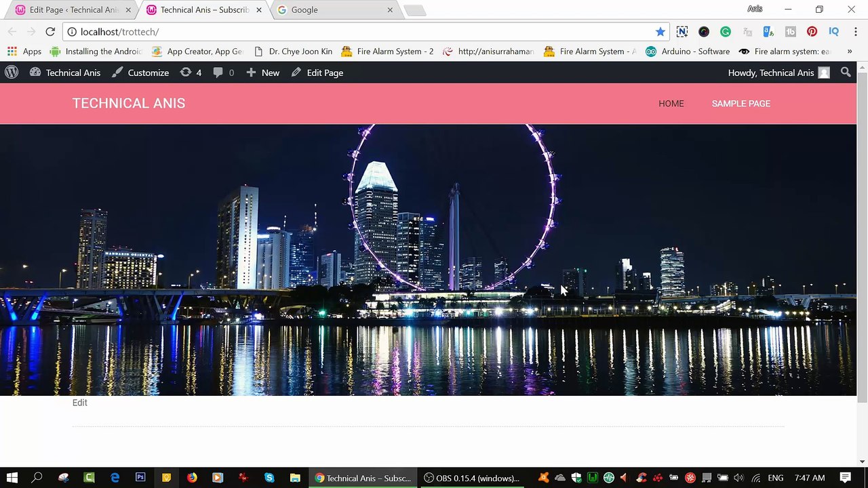Click the Nimbus capture extension icon
The image size is (868, 488).
tap(682, 32)
